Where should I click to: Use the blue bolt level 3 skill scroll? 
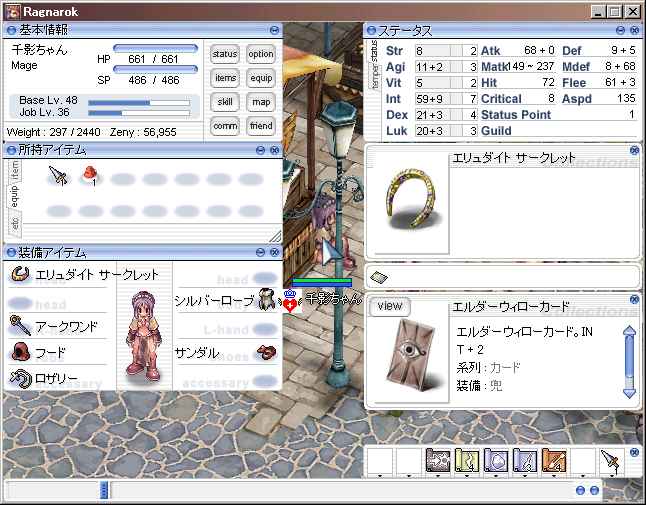click(525, 460)
